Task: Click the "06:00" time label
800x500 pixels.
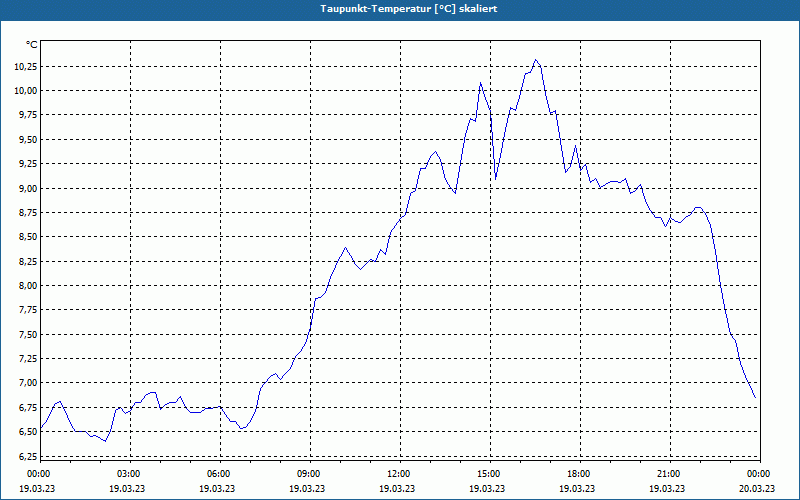Action: [218, 474]
